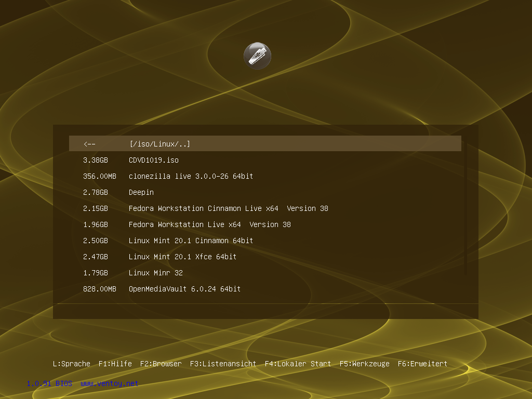Choose Fedora Workstation Cinnamon Live x64

(x=265, y=208)
